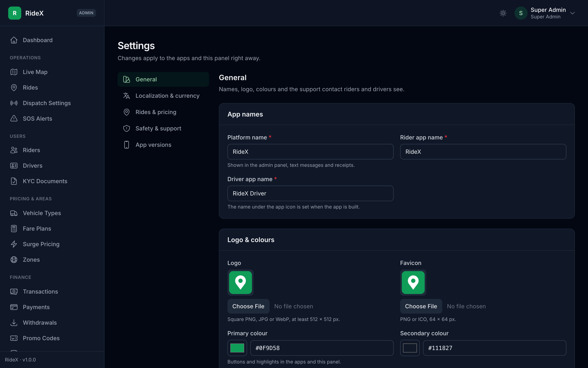Click the SOS Alerts warning triangle icon
This screenshot has height=368, width=588.
[x=14, y=119]
